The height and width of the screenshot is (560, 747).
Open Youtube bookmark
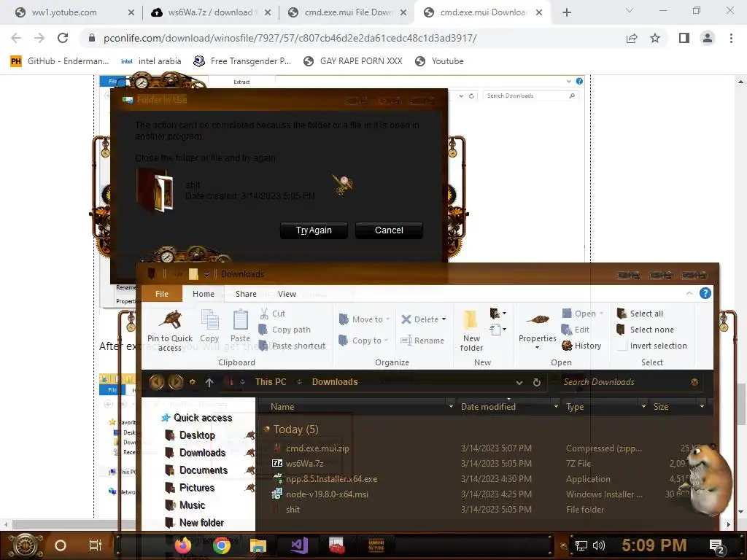439,61
